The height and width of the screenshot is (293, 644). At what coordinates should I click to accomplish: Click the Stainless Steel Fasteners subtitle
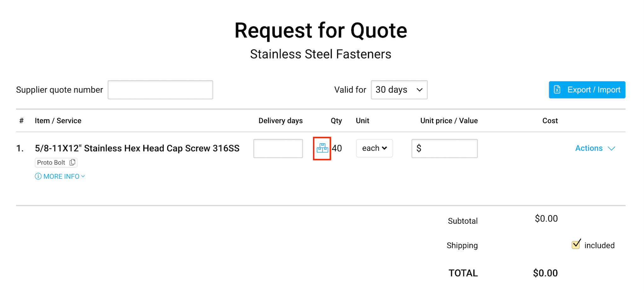tap(321, 54)
